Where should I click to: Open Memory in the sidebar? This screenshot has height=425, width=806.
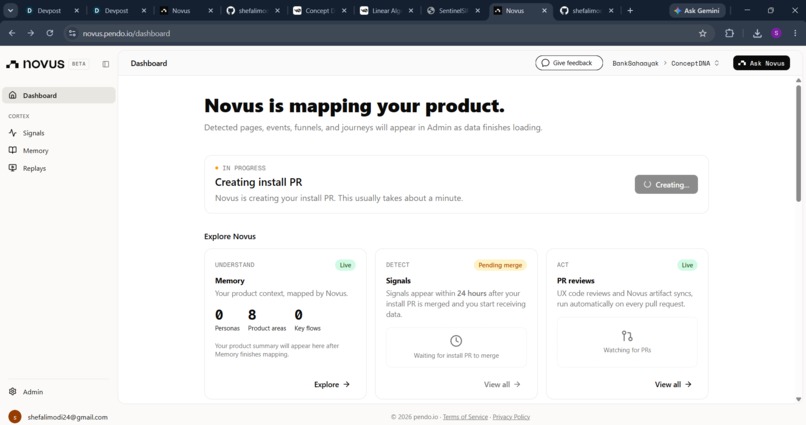[x=35, y=151]
